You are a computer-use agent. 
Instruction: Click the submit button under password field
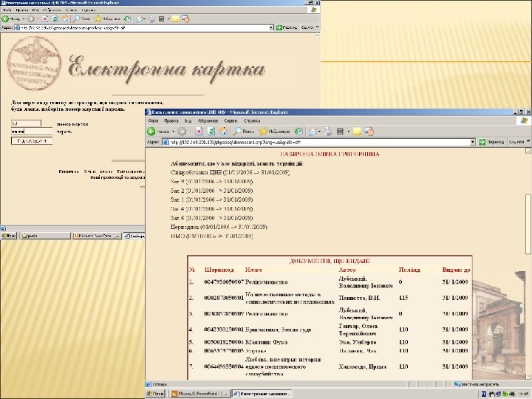pyautogui.click(x=32, y=140)
